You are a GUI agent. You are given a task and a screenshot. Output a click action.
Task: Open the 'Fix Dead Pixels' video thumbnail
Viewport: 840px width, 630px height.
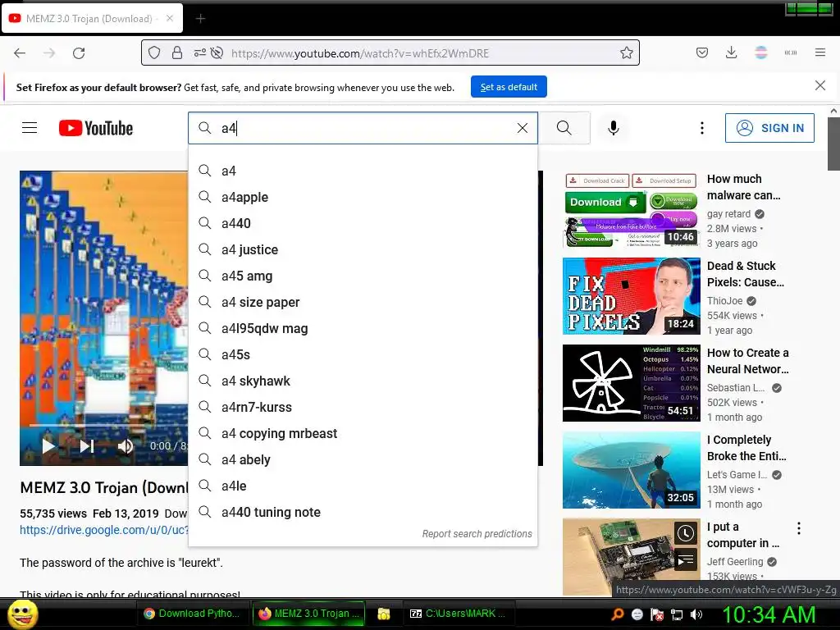(631, 295)
